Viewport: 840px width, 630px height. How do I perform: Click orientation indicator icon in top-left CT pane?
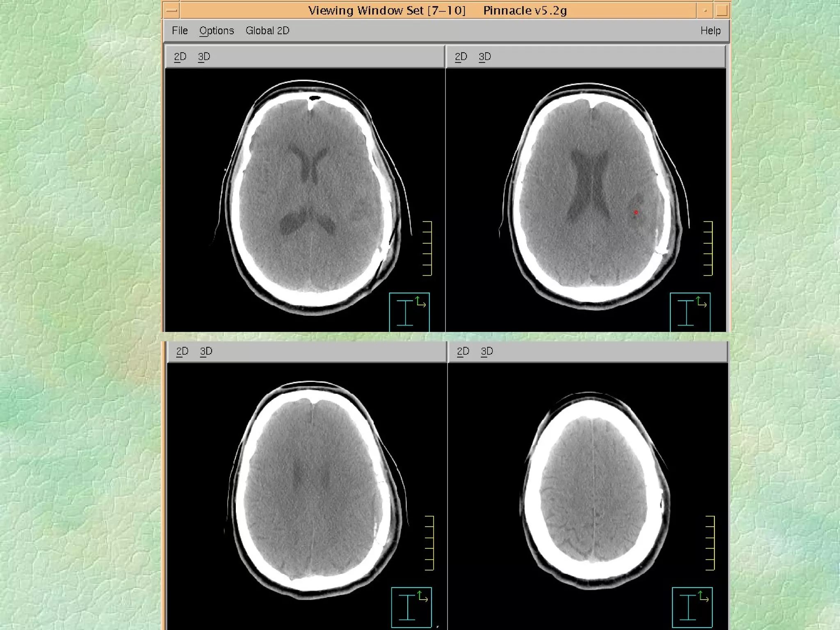409,312
